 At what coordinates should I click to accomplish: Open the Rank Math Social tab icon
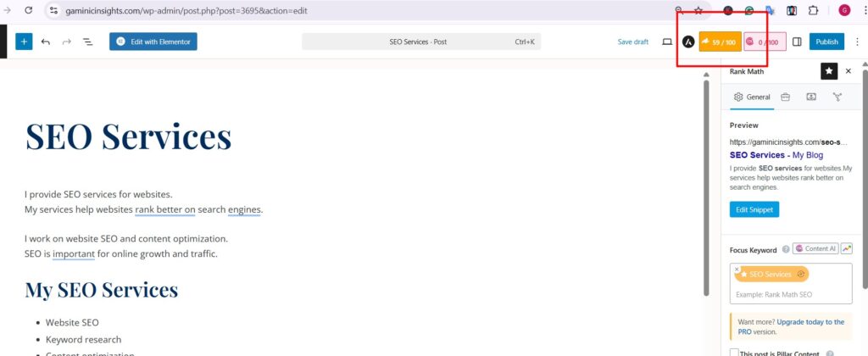[811, 97]
